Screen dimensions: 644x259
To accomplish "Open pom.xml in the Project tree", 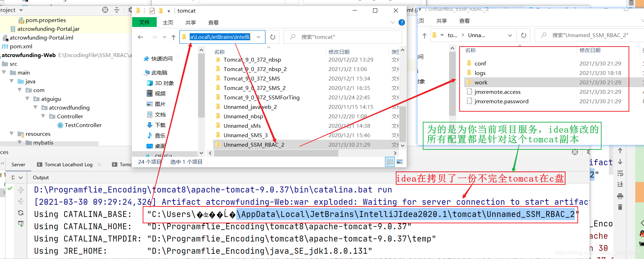I will coord(17,46).
